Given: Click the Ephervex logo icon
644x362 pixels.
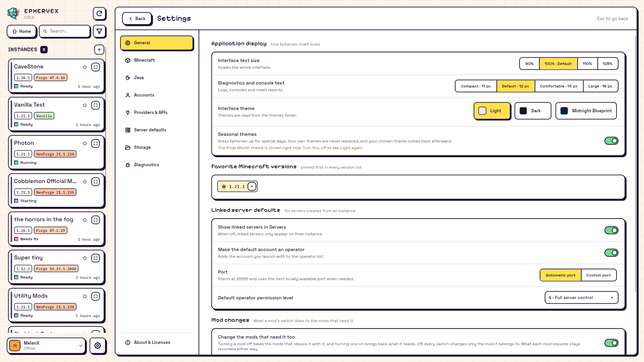Looking at the screenshot, I should 14,13.
